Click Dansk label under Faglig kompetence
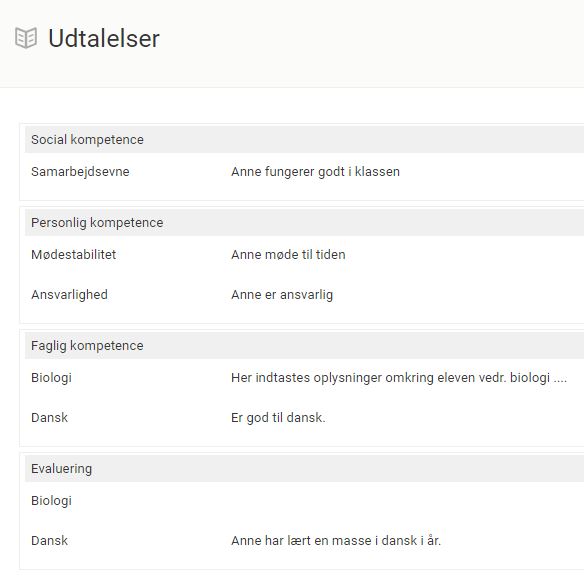584x582 pixels. tap(50, 417)
